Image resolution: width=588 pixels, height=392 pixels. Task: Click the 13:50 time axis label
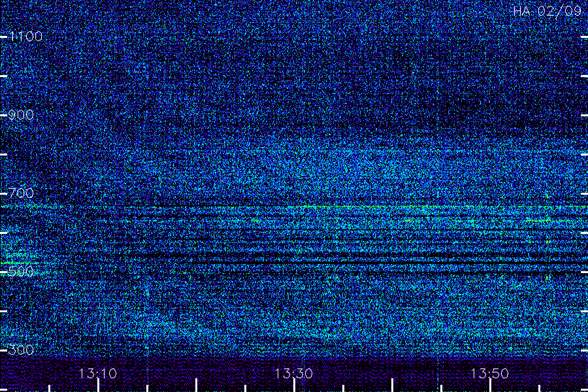point(490,374)
